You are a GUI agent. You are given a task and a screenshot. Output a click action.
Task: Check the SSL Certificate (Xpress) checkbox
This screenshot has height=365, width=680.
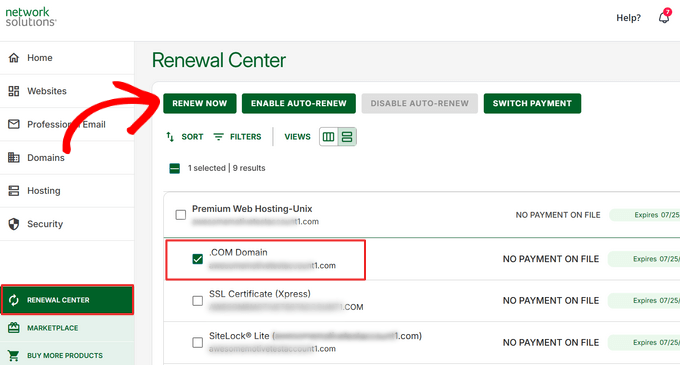point(198,301)
